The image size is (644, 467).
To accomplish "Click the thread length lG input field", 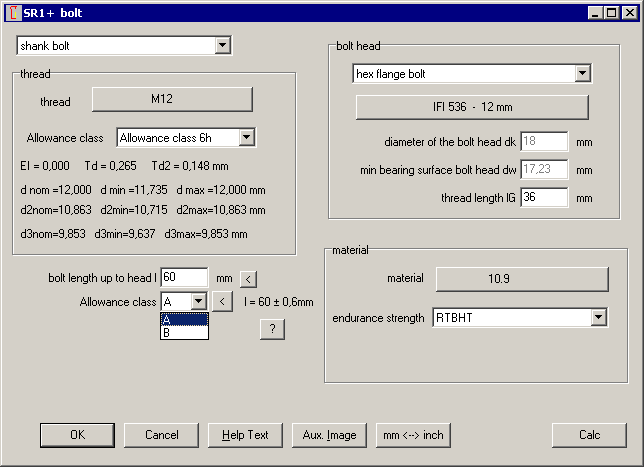I will coord(543,198).
